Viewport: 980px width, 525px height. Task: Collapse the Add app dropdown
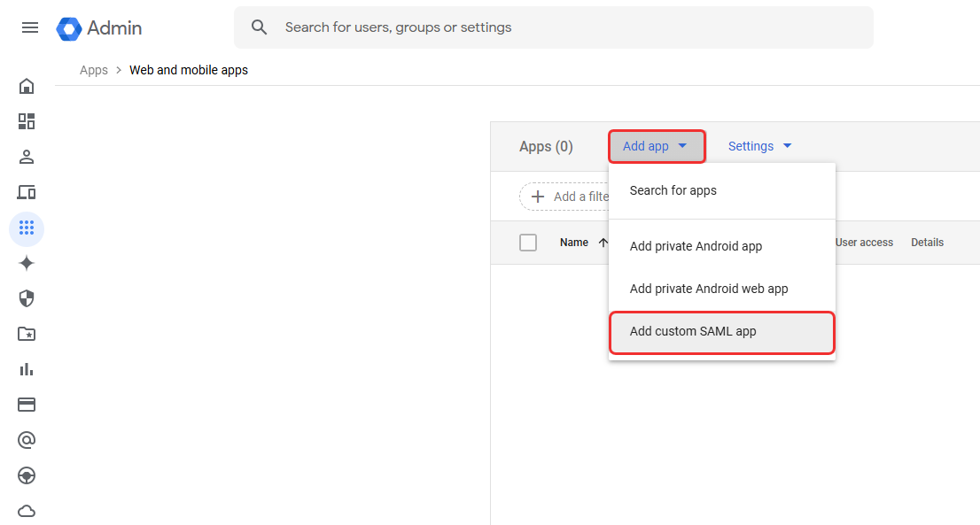[656, 147]
